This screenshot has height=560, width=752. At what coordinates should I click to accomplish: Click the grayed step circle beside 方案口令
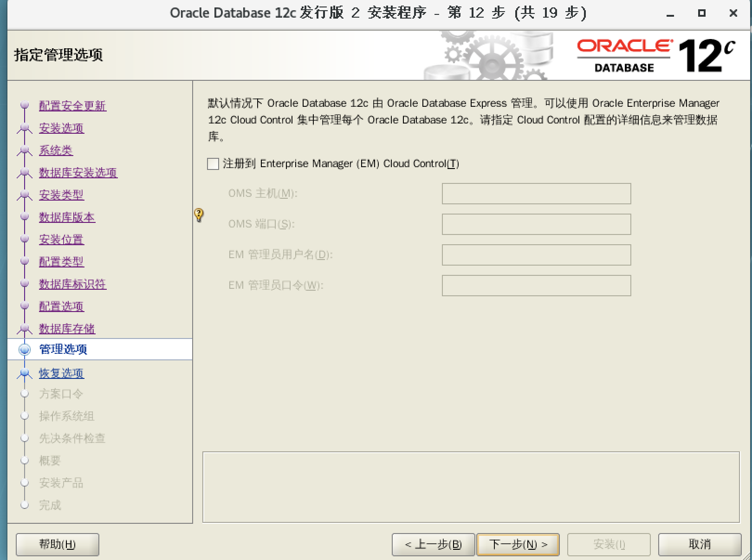(x=25, y=394)
